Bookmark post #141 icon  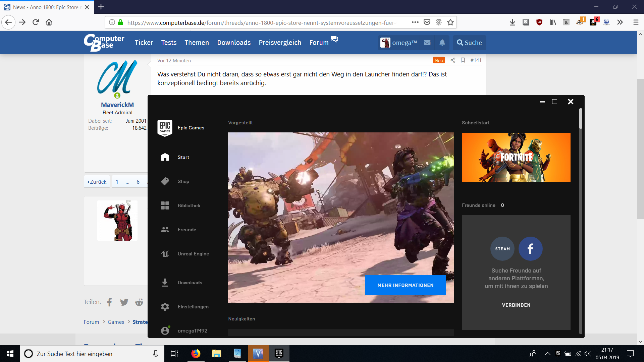[463, 60]
